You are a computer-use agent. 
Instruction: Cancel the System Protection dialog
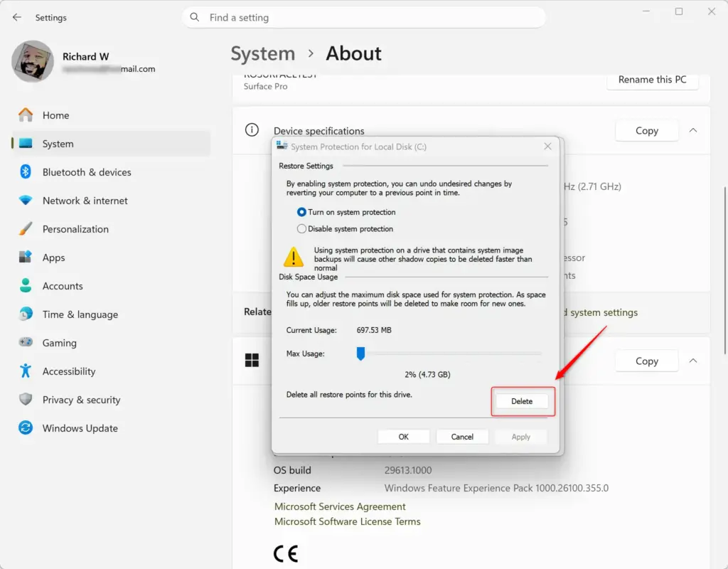(462, 437)
